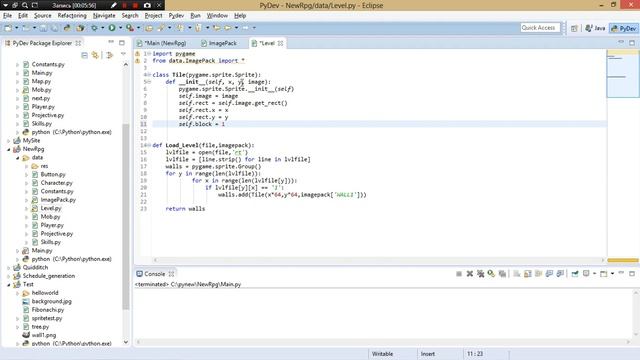Image resolution: width=640 pixels, height=360 pixels.
Task: Switch to Java perspective
Action: coord(595,28)
